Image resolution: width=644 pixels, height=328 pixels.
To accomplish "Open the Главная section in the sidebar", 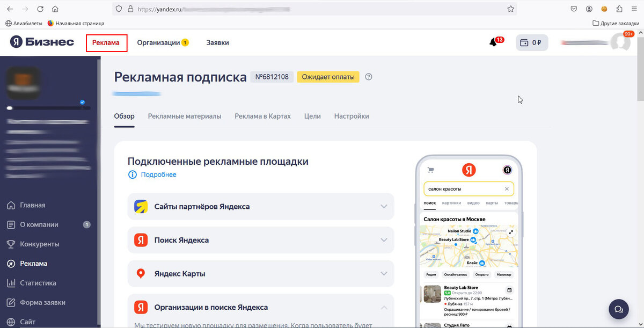I will click(34, 205).
